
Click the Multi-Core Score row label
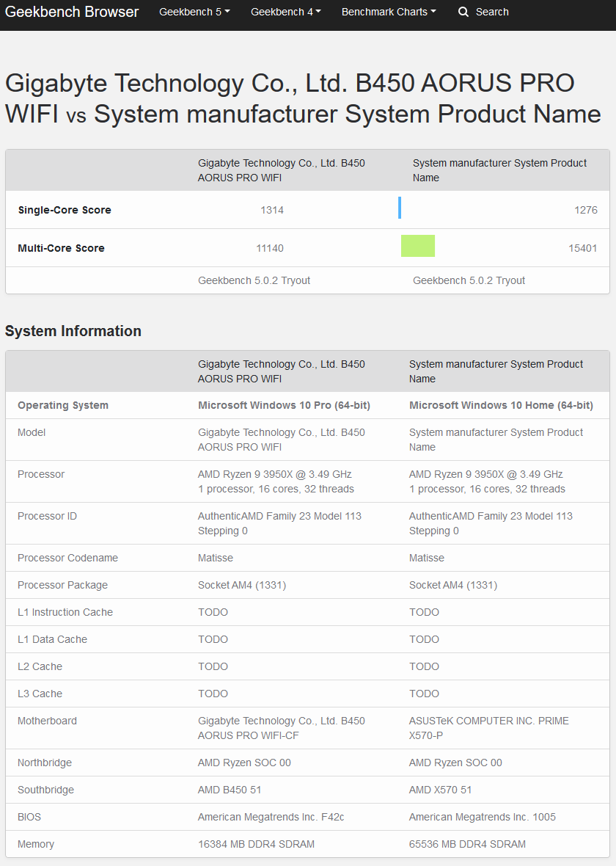62,248
